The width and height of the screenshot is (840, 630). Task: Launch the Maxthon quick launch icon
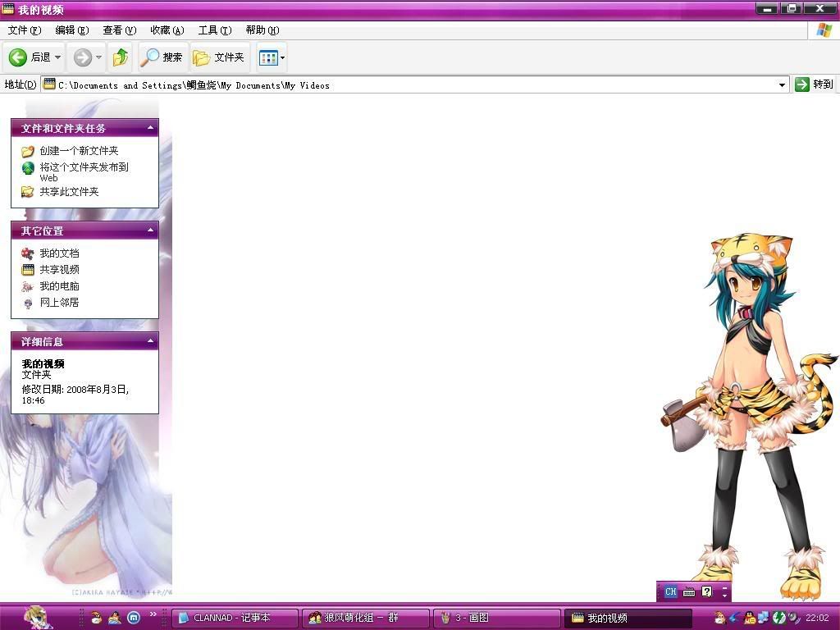[x=134, y=618]
